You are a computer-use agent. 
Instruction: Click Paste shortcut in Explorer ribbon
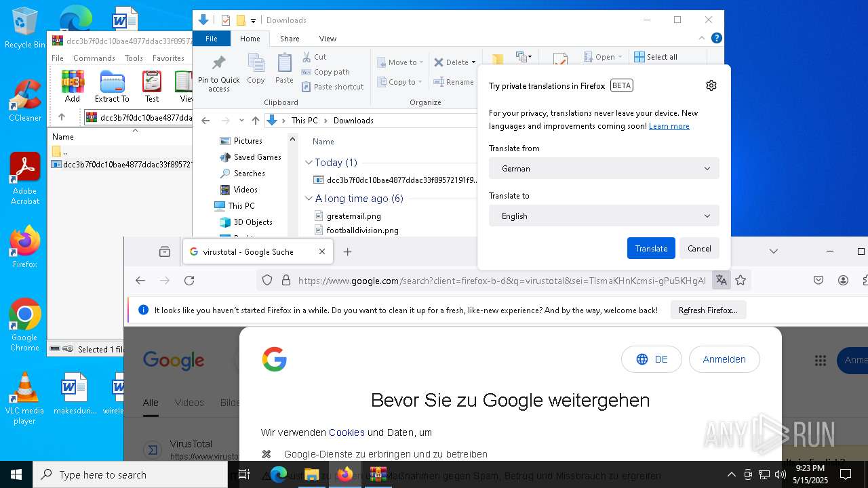pos(332,87)
